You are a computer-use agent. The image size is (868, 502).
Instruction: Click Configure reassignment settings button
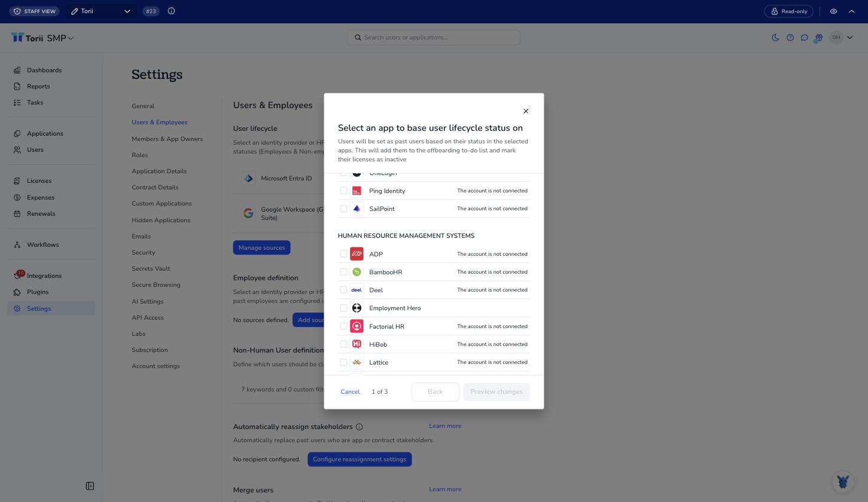(x=360, y=460)
